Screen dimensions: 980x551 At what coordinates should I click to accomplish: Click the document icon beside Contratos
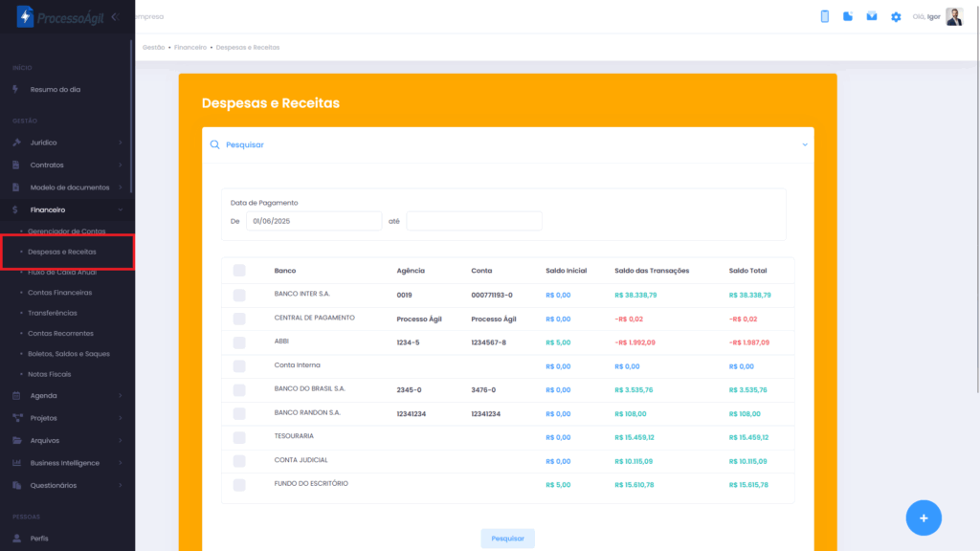pos(16,165)
